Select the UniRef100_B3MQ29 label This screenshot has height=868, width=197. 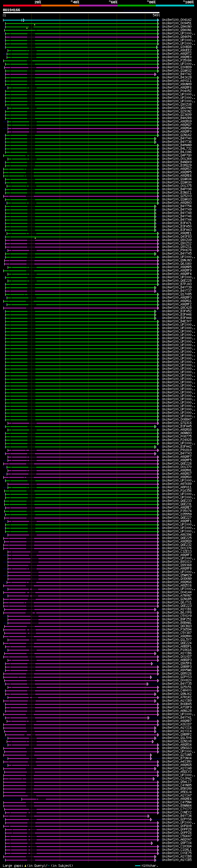click(177, 165)
